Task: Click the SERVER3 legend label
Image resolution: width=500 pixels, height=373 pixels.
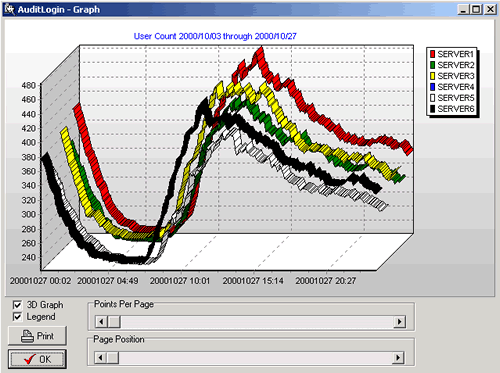Action: tap(456, 76)
